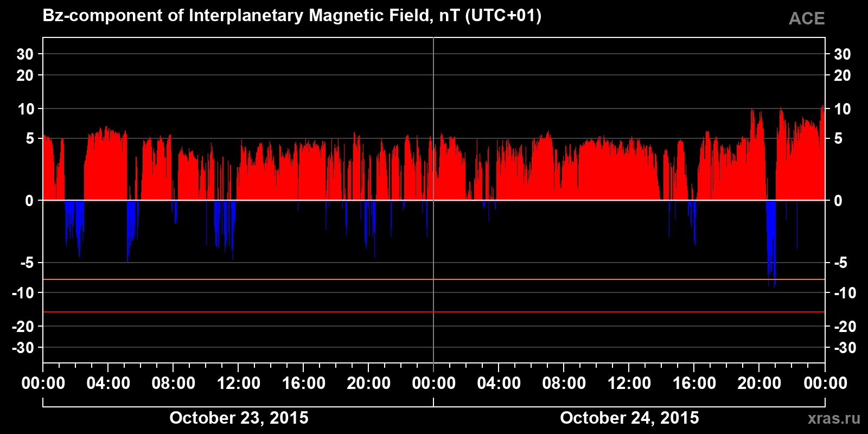Click the right axis label 10
The image size is (868, 434).
coord(842,109)
